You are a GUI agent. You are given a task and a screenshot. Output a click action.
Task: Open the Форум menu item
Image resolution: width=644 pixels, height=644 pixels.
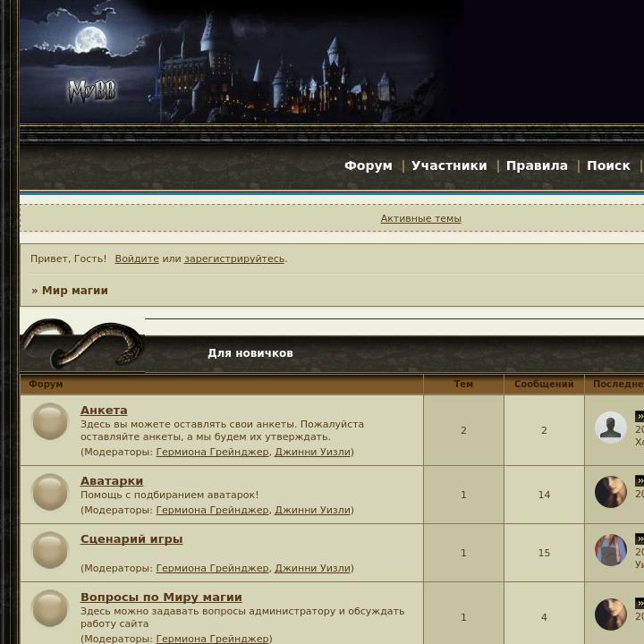click(369, 165)
